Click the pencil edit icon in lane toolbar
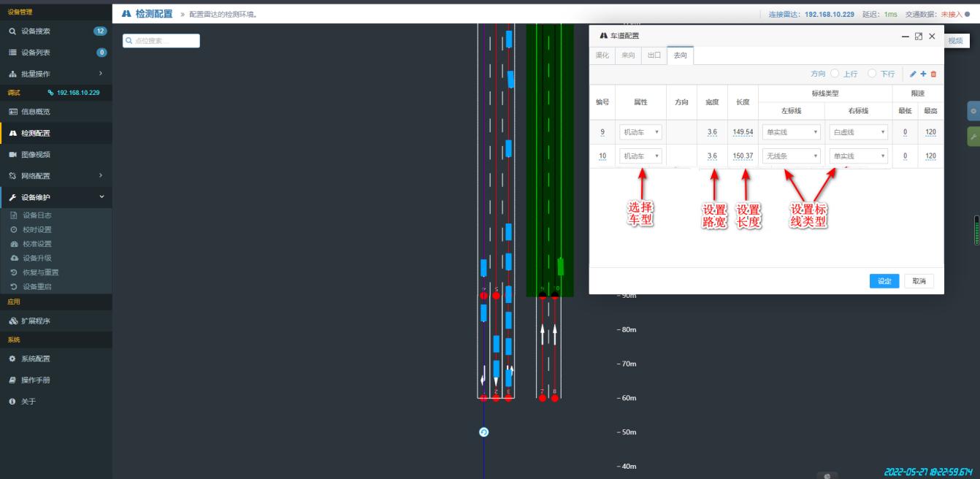 click(913, 74)
